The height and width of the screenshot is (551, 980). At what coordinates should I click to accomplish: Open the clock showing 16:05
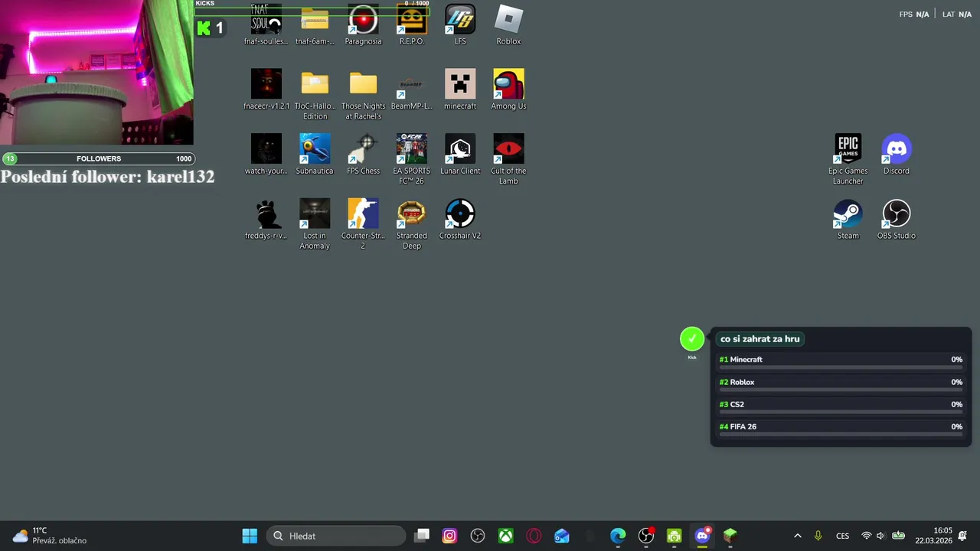tap(933, 536)
